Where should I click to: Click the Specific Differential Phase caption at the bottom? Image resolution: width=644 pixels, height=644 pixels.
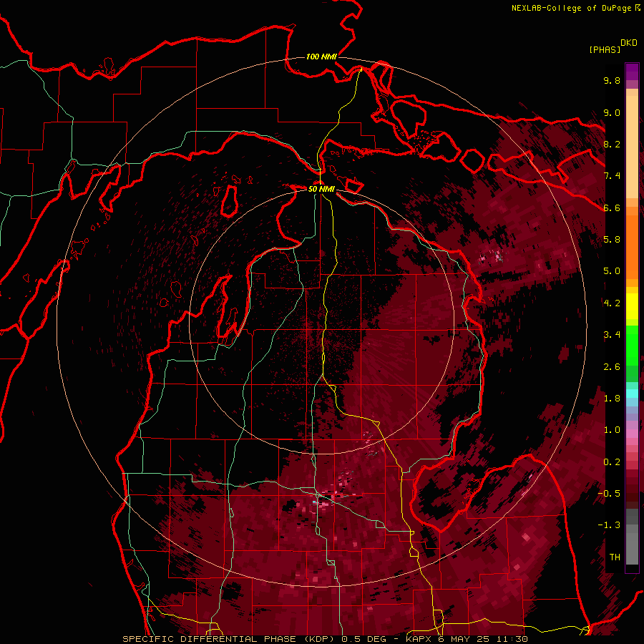click(x=325, y=639)
